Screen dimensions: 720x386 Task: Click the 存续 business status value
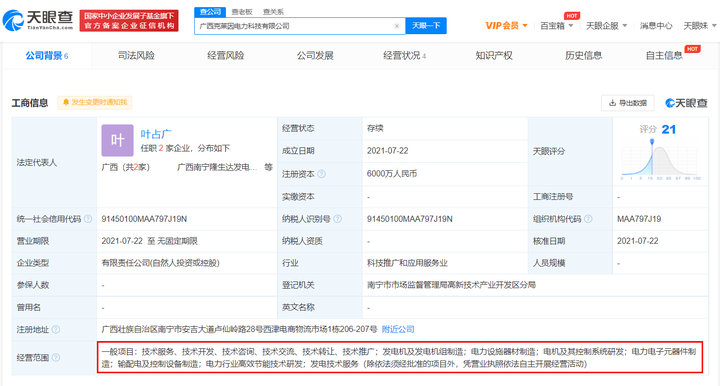pyautogui.click(x=375, y=129)
